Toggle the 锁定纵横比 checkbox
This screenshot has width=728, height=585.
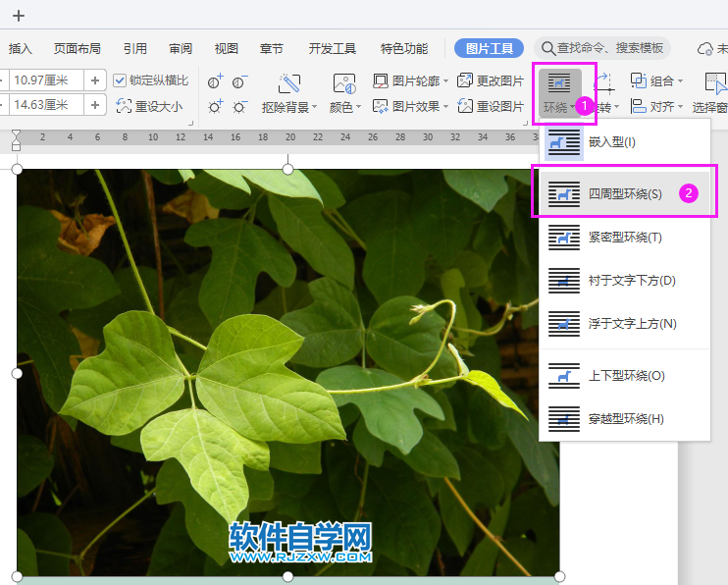(120, 80)
